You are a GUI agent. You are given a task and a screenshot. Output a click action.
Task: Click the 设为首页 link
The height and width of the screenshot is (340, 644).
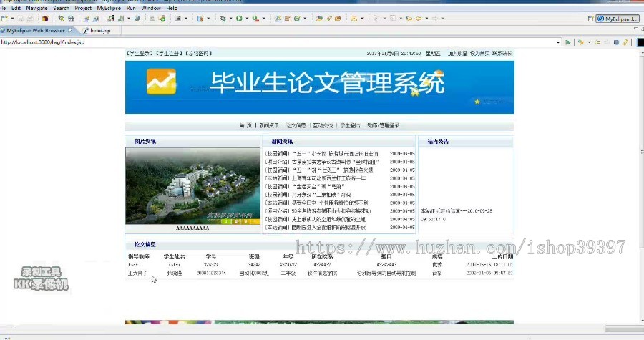[x=479, y=54]
